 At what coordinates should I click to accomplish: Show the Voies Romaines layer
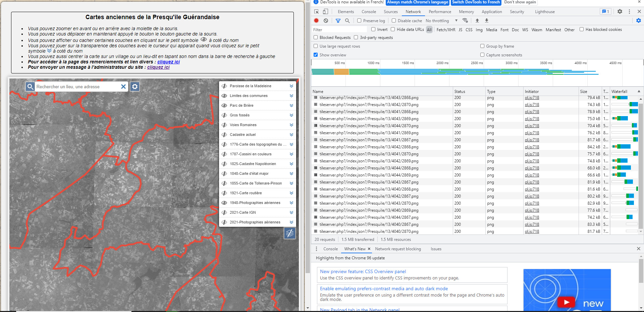tap(224, 125)
